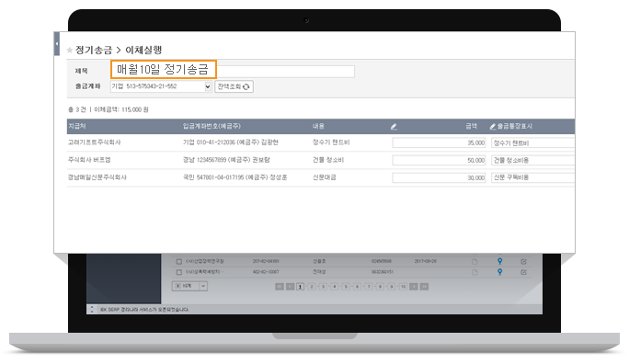
Task: Click the 제목 title input field
Action: 233,71
